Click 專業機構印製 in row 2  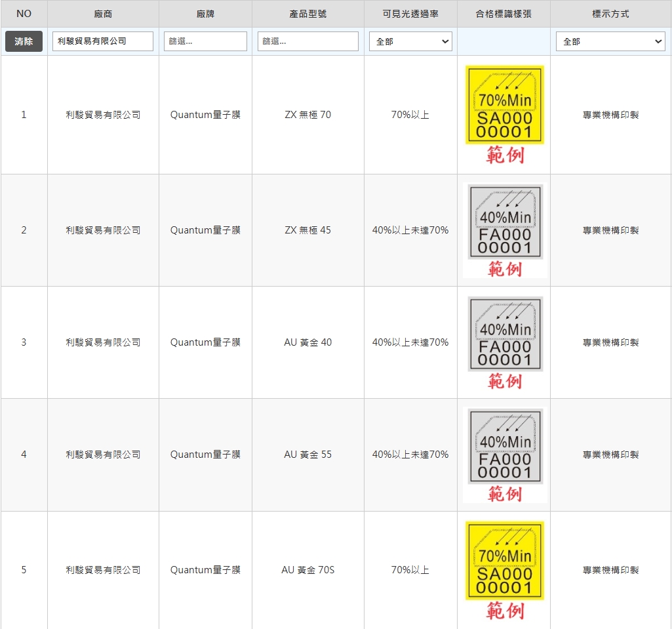coord(610,230)
